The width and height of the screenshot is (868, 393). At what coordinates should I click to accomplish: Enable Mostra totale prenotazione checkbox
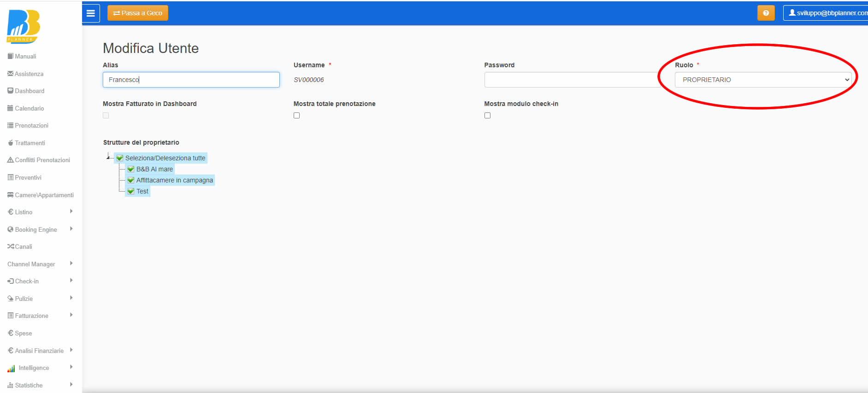coord(296,116)
